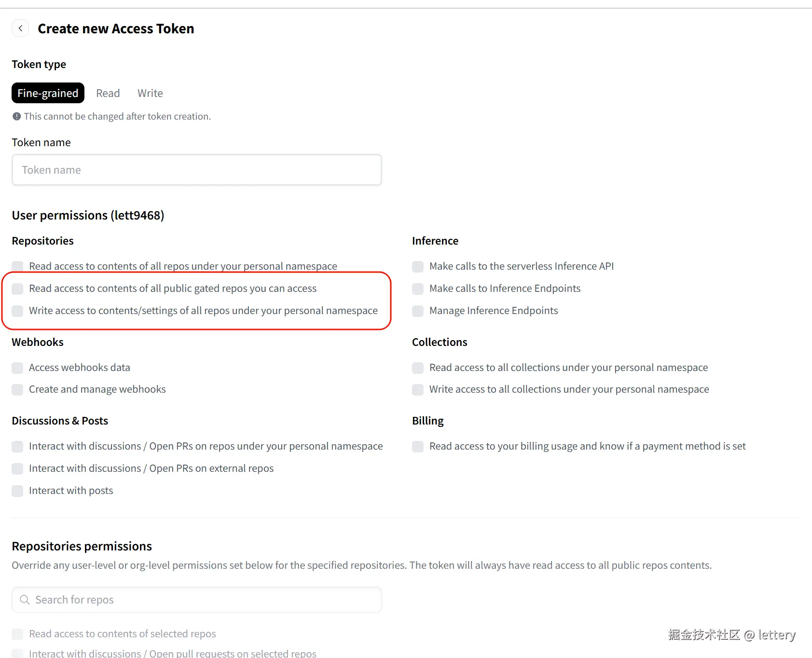Focus the Token name input field
This screenshot has height=658, width=812.
pos(197,170)
